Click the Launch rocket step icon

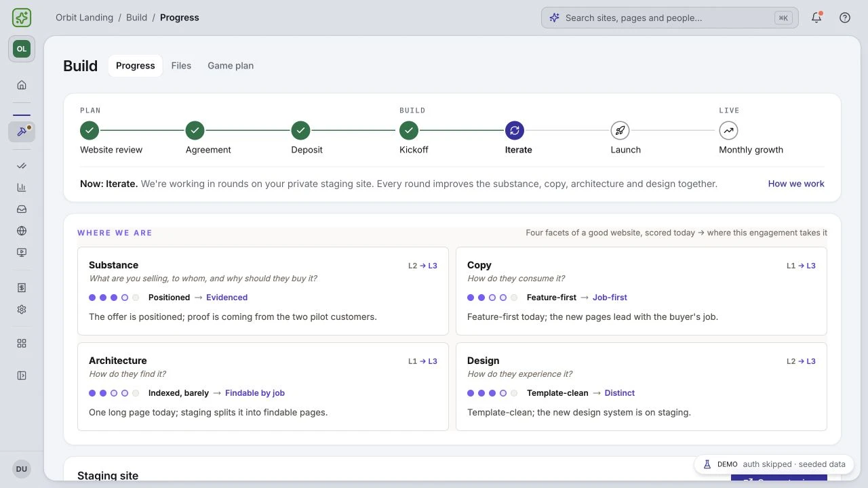[620, 130]
